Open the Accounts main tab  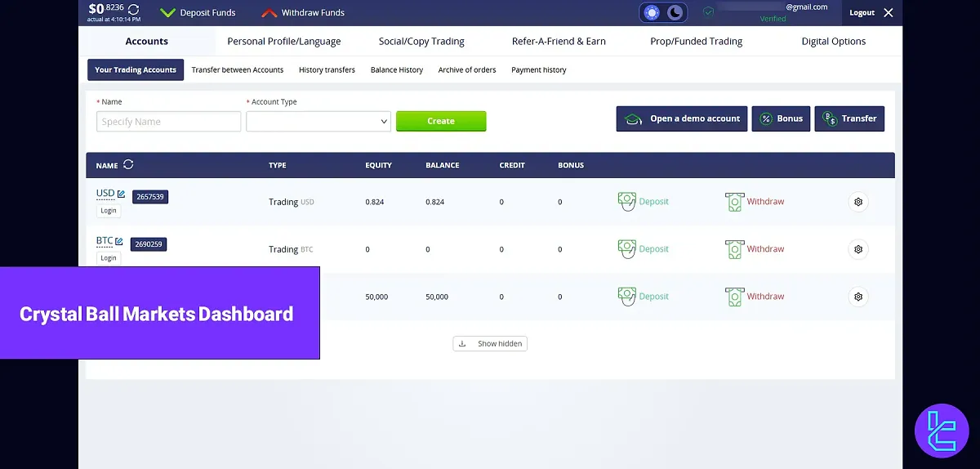147,41
